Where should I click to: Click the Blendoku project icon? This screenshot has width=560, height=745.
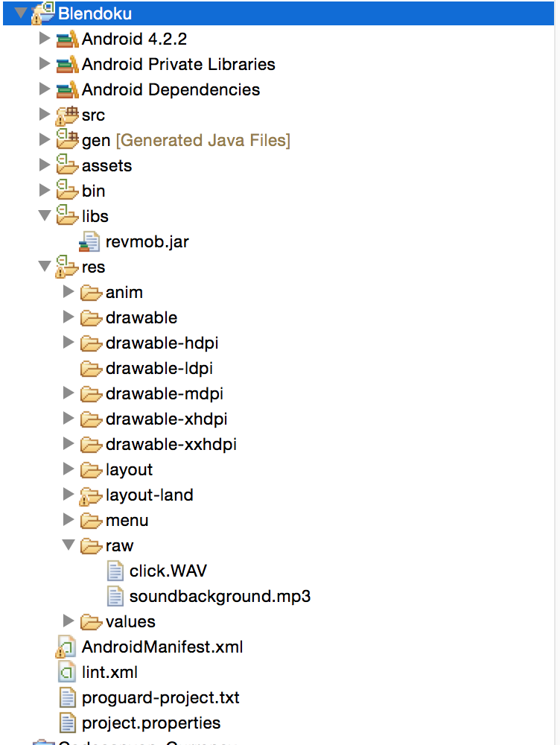tap(44, 13)
